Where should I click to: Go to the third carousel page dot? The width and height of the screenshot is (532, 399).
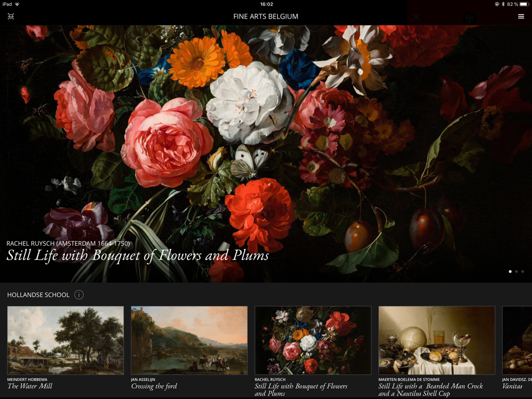[x=522, y=271]
